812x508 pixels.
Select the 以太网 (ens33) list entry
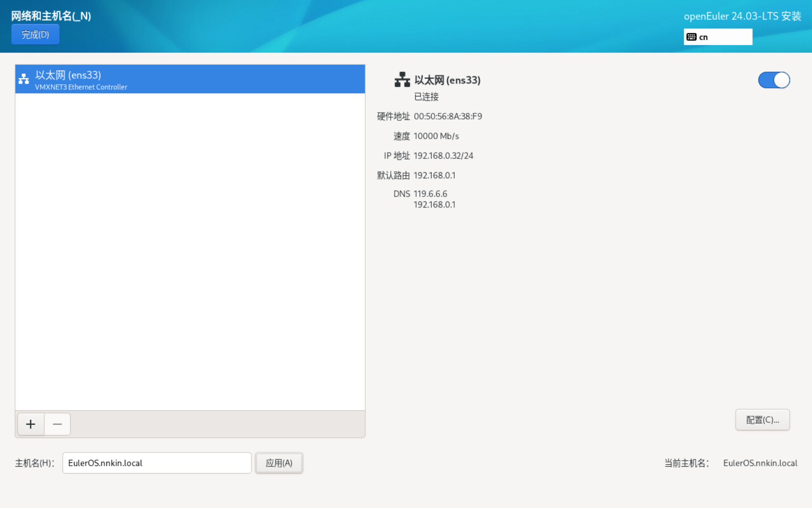[190, 79]
